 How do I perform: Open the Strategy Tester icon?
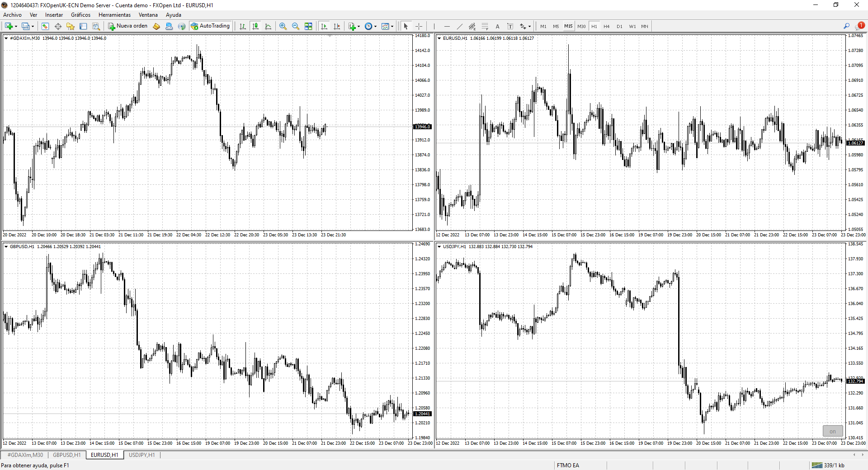(x=96, y=26)
